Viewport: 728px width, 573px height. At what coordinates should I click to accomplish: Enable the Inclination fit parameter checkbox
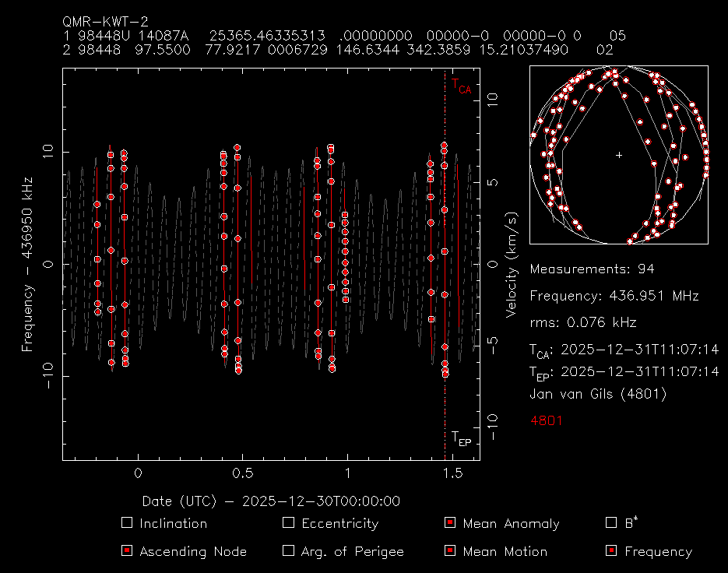128,523
